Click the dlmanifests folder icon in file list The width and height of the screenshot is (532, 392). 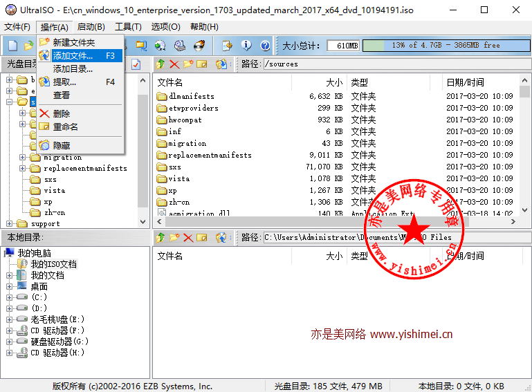tap(162, 96)
